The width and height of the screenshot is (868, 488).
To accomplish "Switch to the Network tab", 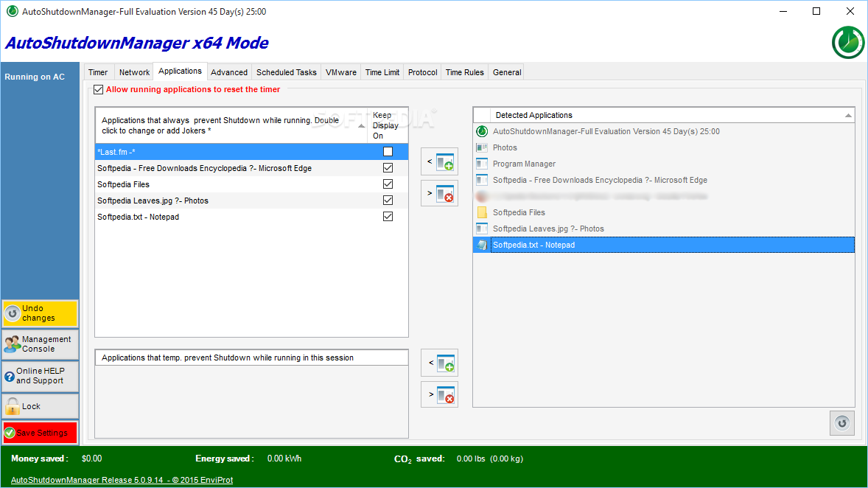I will 135,72.
